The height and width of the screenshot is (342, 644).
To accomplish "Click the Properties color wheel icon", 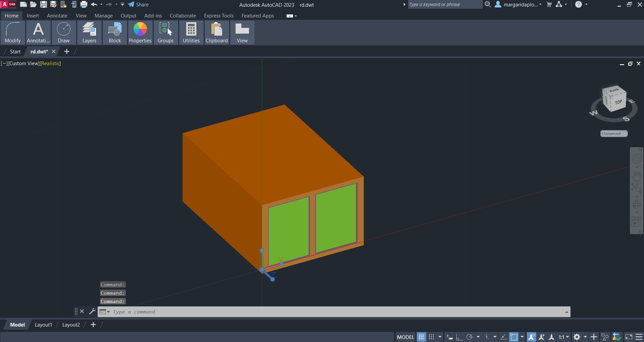I will tap(140, 29).
